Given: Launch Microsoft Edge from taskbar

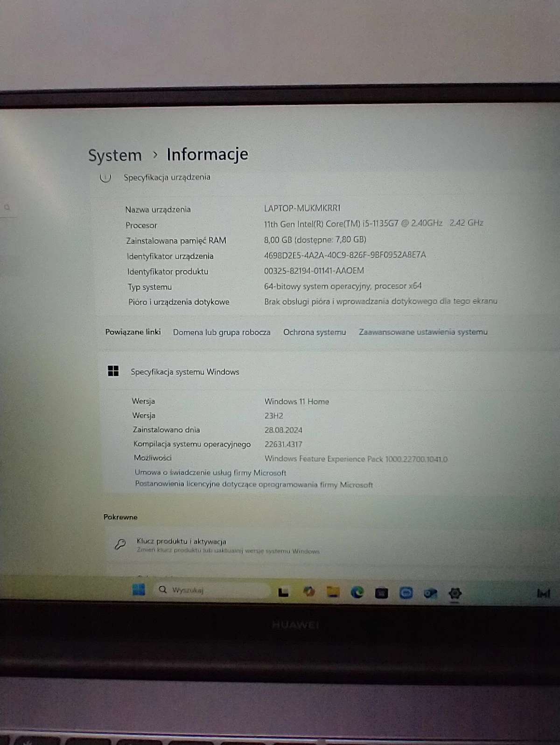Looking at the screenshot, I should 357,592.
